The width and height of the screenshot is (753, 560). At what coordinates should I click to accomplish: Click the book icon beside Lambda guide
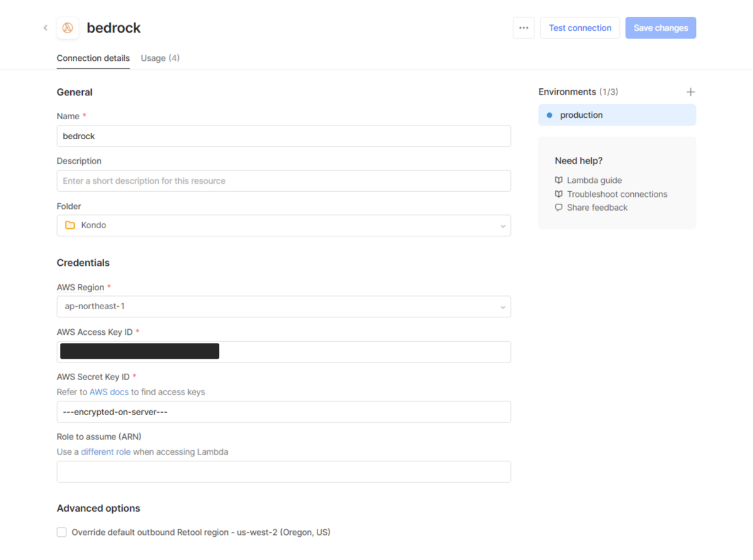(558, 180)
